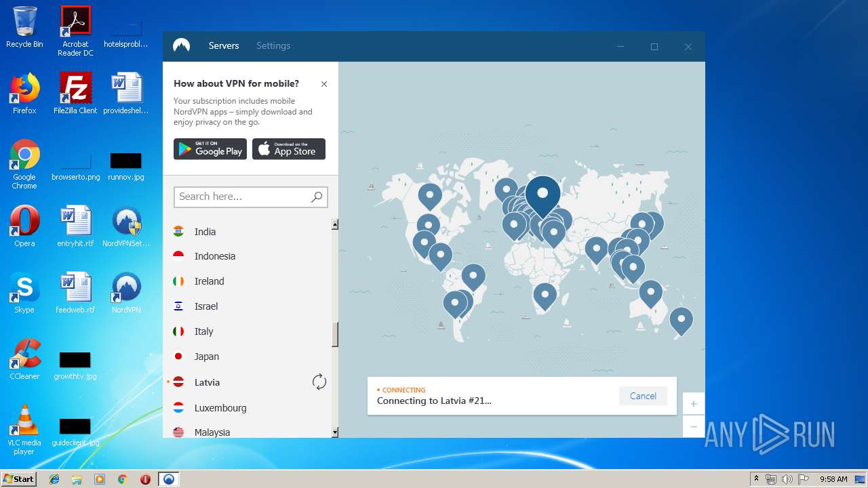Click the scroll up arrow of the country list
Image resolution: width=868 pixels, height=488 pixels.
(335, 224)
